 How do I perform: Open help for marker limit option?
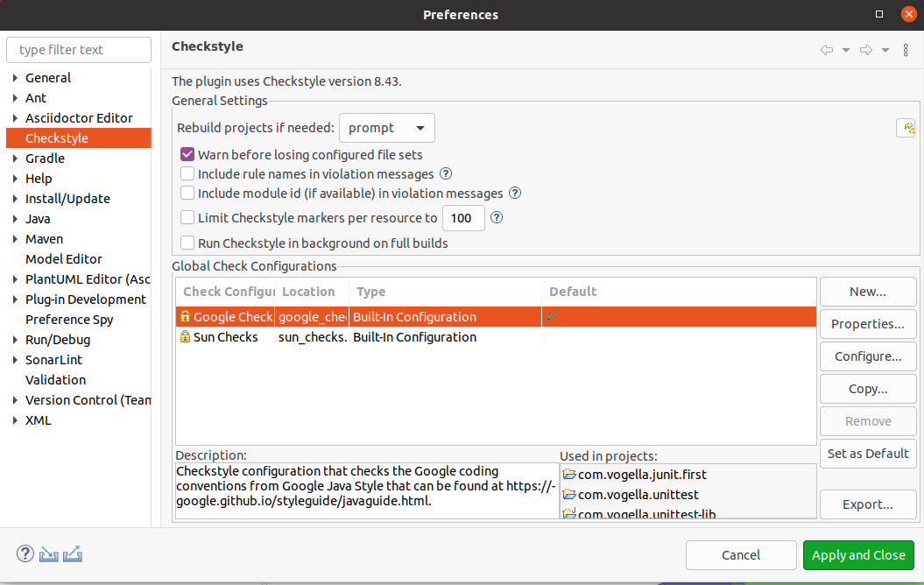click(x=497, y=217)
